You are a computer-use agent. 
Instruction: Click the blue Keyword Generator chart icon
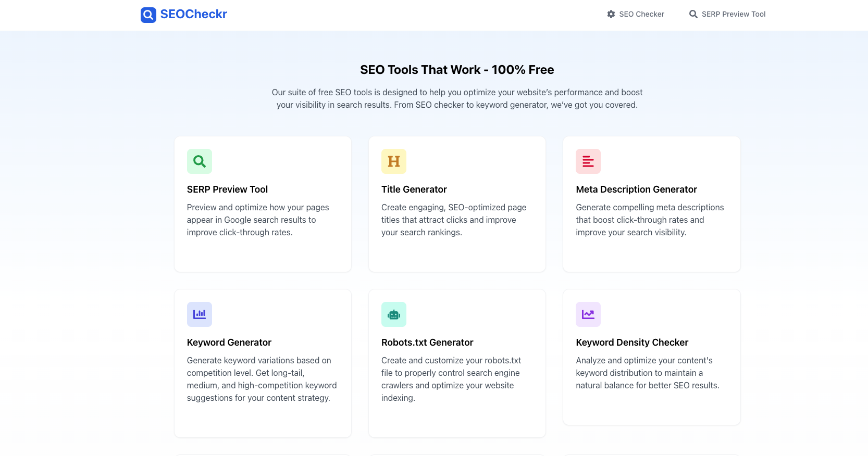[200, 314]
